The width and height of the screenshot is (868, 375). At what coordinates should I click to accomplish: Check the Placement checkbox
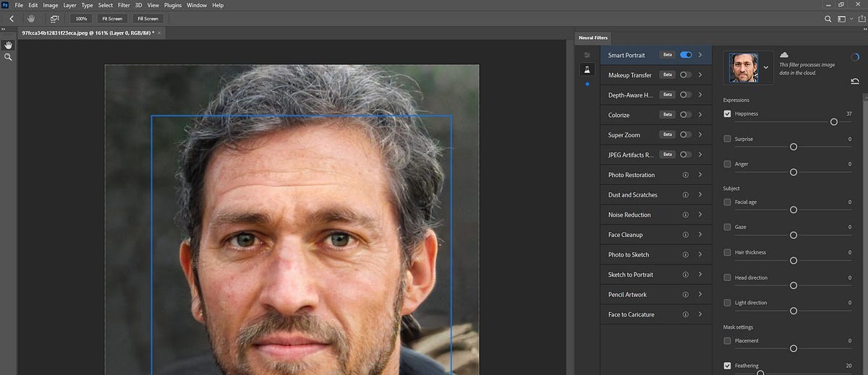coord(727,340)
